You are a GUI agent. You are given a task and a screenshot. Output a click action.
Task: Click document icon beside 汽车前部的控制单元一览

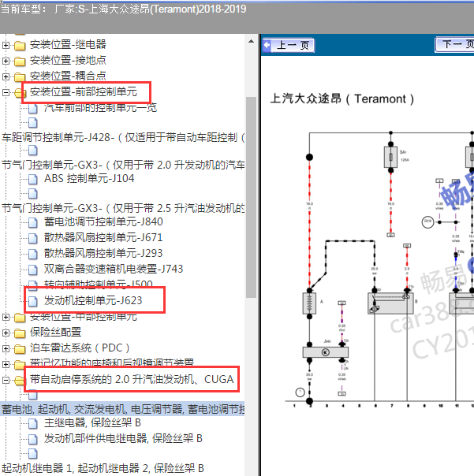tap(33, 108)
